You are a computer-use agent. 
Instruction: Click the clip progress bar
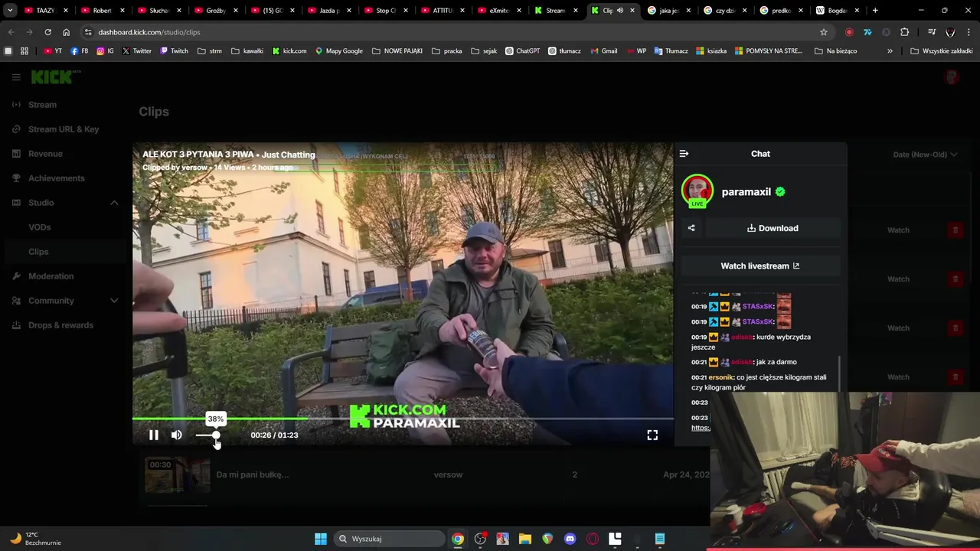403,419
